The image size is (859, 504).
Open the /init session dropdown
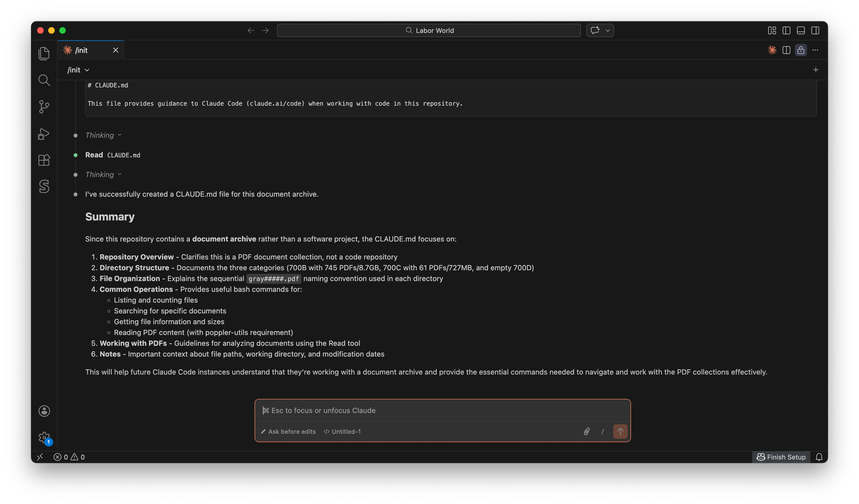(78, 70)
